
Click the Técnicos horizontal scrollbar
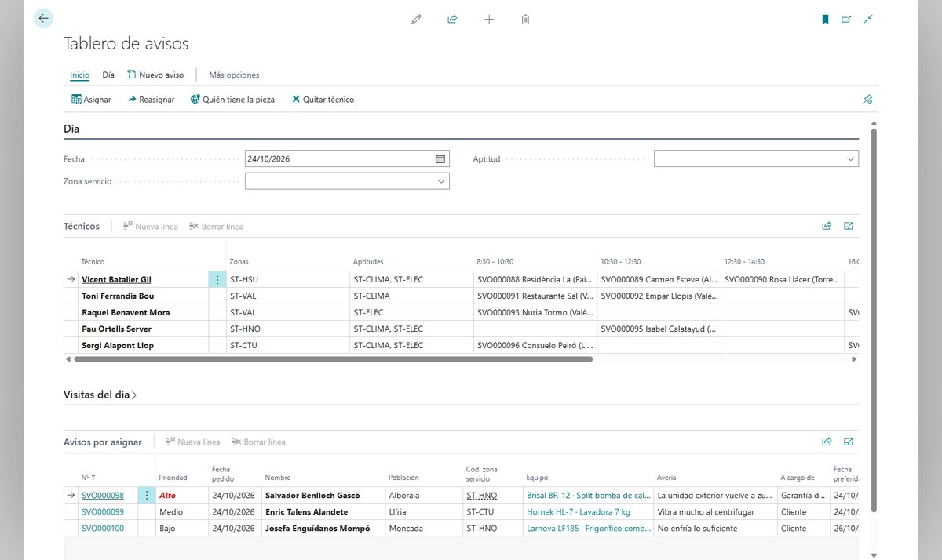coord(333,359)
